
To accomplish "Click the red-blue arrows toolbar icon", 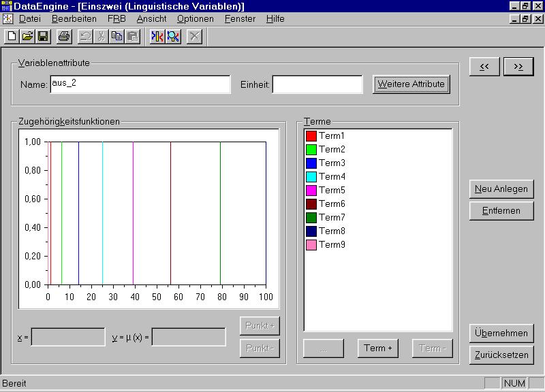I will tap(157, 36).
